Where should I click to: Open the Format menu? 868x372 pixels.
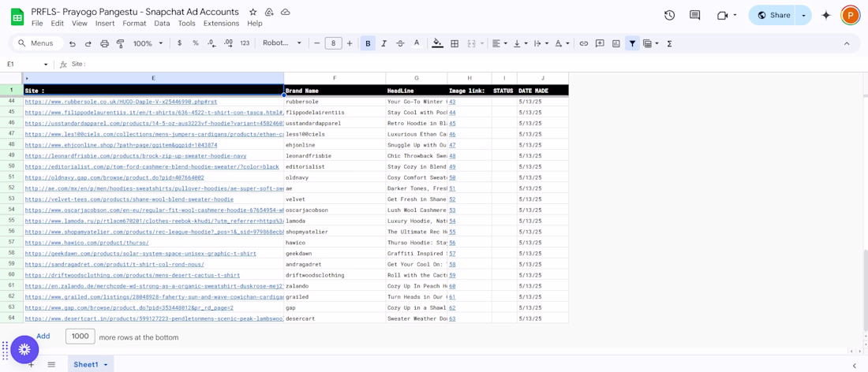coord(134,23)
